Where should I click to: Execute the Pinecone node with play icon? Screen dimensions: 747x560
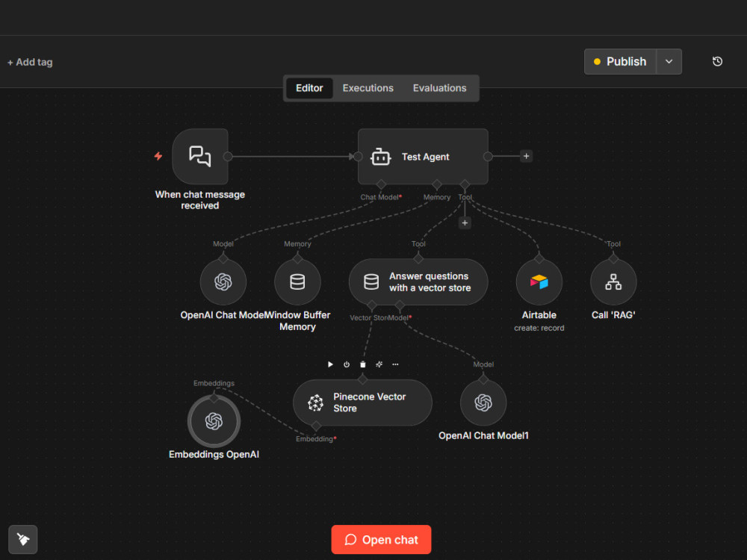[330, 364]
